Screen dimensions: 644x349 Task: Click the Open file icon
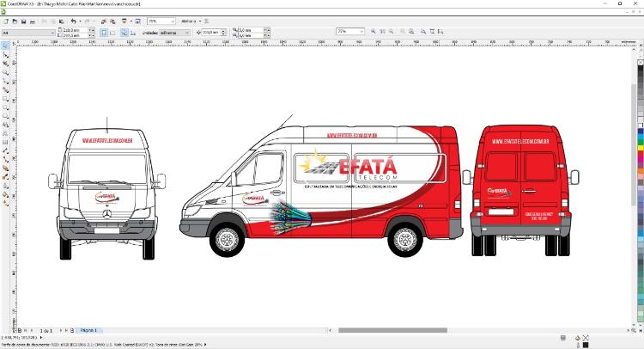15,21
